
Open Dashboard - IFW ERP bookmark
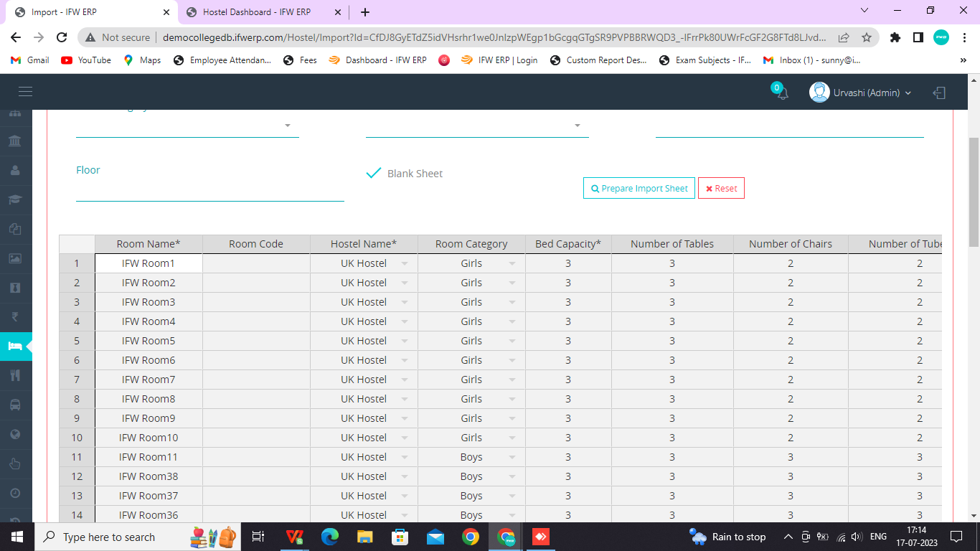[377, 60]
